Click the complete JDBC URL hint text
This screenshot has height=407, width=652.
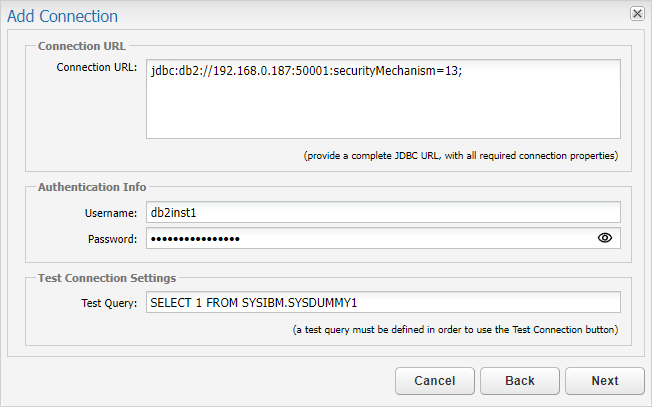pyautogui.click(x=461, y=156)
